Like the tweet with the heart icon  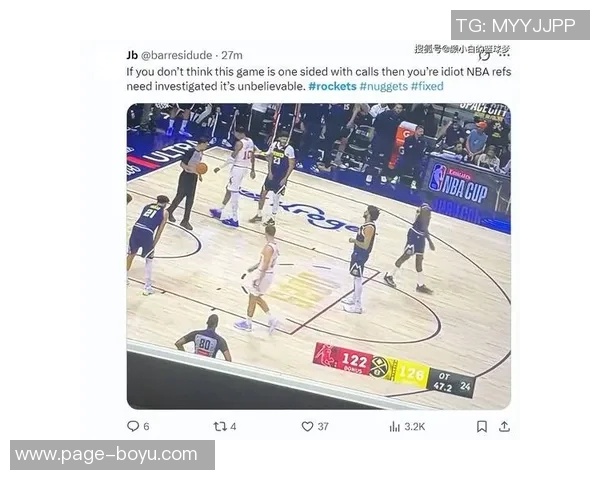click(x=307, y=426)
